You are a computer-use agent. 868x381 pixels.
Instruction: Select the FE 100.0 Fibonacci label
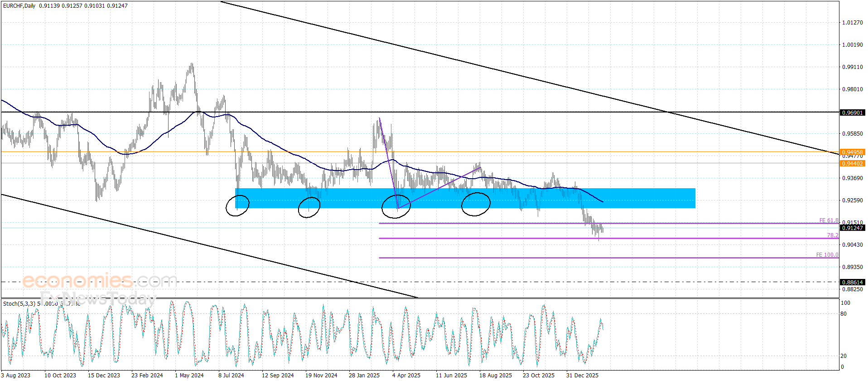click(x=827, y=255)
